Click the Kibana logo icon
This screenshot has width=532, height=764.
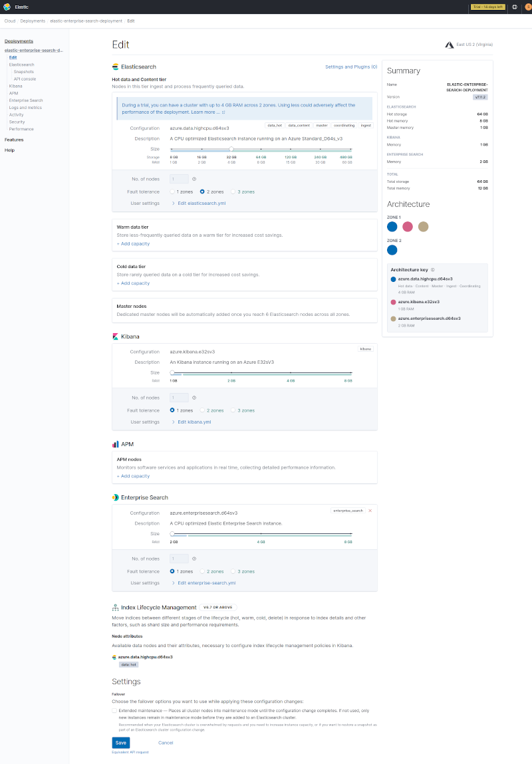point(115,337)
